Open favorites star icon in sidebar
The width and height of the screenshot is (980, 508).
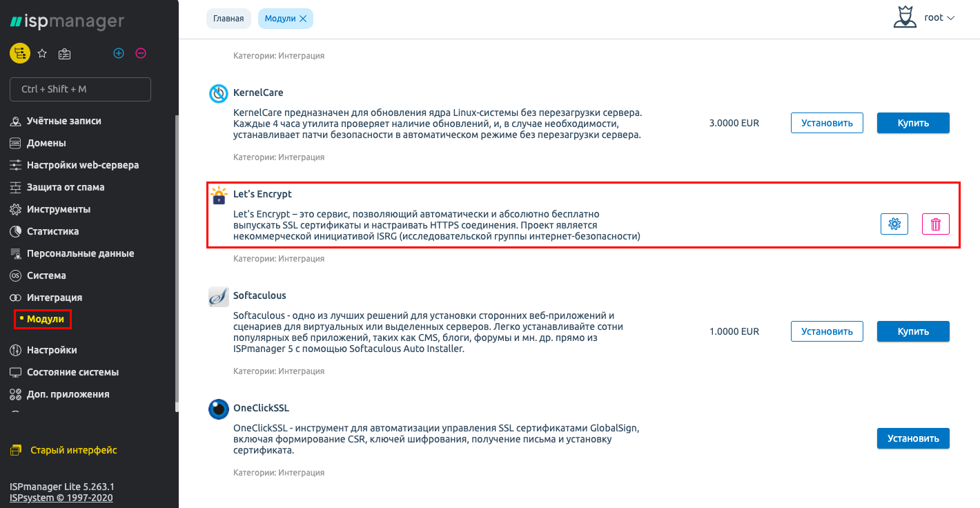[42, 53]
